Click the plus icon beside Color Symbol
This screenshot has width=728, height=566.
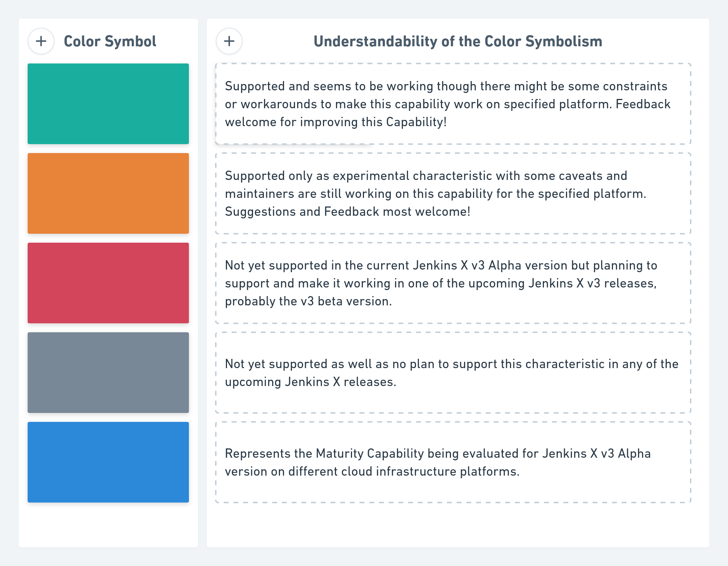pos(41,41)
